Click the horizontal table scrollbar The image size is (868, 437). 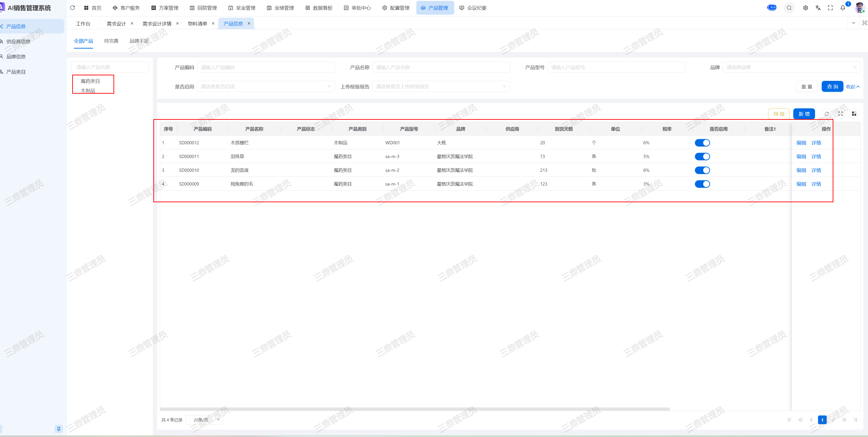coord(415,409)
